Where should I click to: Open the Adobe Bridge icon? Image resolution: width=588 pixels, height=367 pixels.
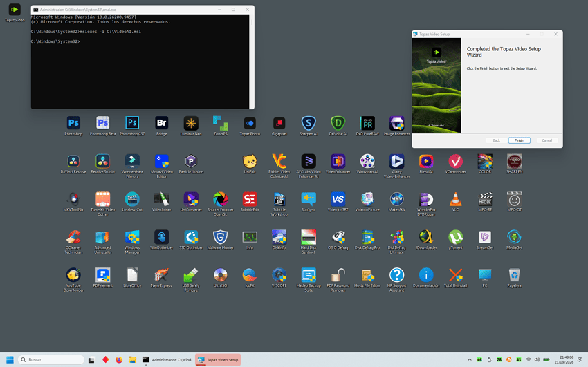point(162,126)
